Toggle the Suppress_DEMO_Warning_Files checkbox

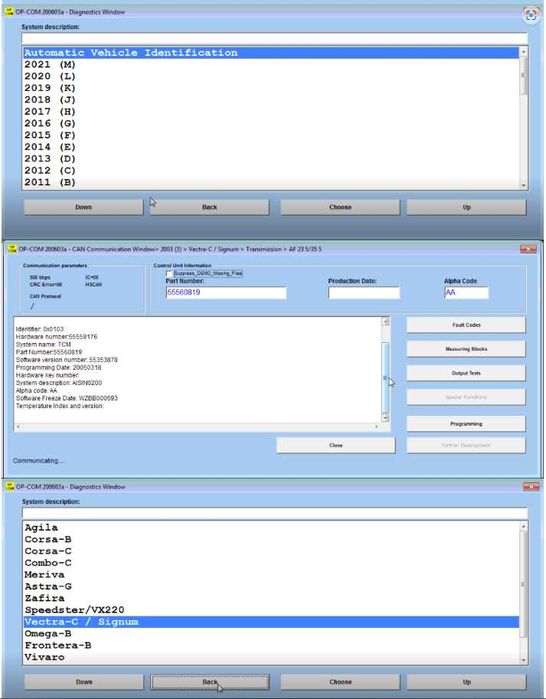click(x=169, y=273)
